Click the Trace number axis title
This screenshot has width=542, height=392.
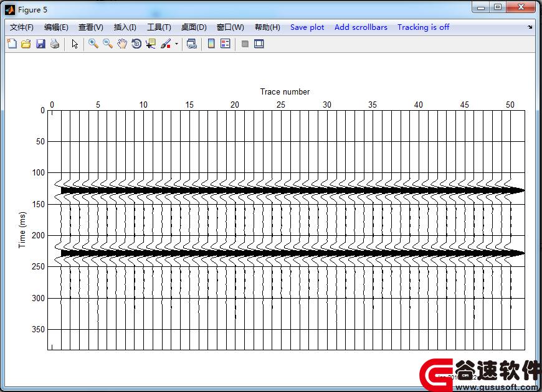285,92
